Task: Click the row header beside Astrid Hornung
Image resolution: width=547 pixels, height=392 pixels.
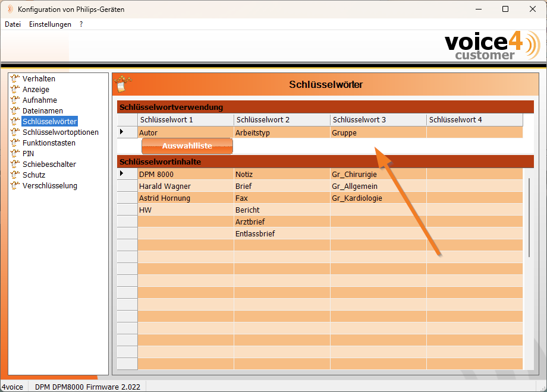Action: (x=127, y=198)
